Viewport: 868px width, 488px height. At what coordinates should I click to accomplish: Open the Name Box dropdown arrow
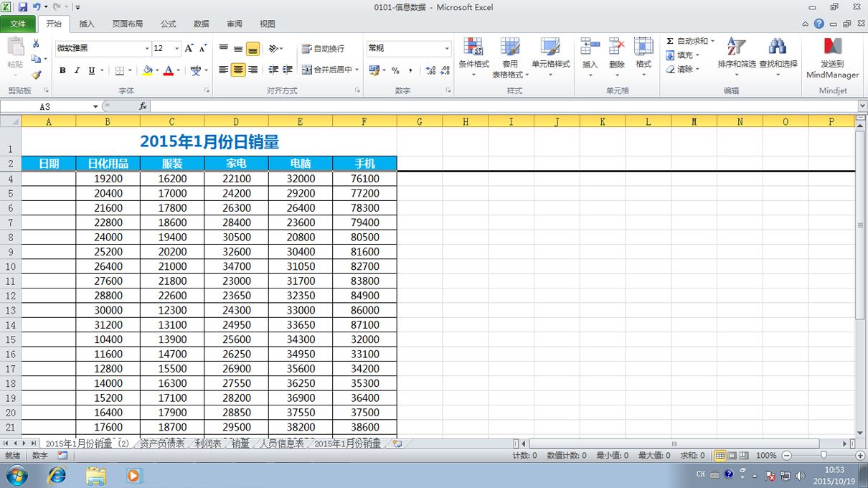pyautogui.click(x=95, y=106)
